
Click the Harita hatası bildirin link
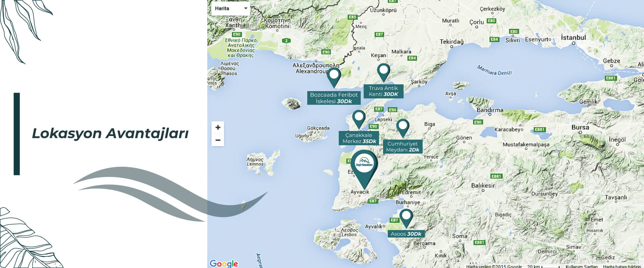[x=622, y=266]
